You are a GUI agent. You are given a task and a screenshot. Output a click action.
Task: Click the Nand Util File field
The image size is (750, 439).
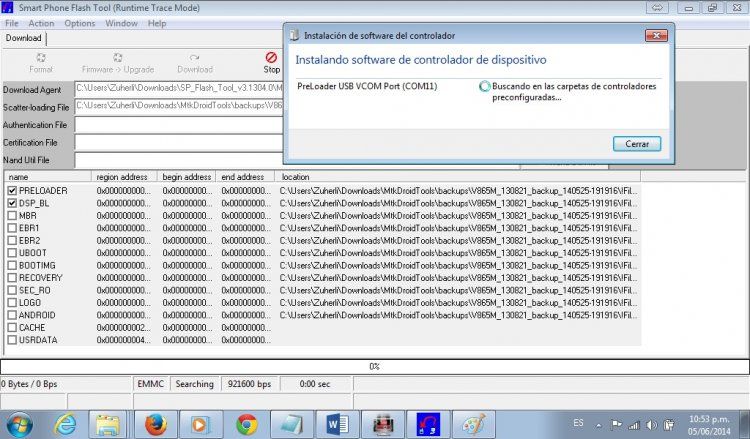pyautogui.click(x=179, y=160)
